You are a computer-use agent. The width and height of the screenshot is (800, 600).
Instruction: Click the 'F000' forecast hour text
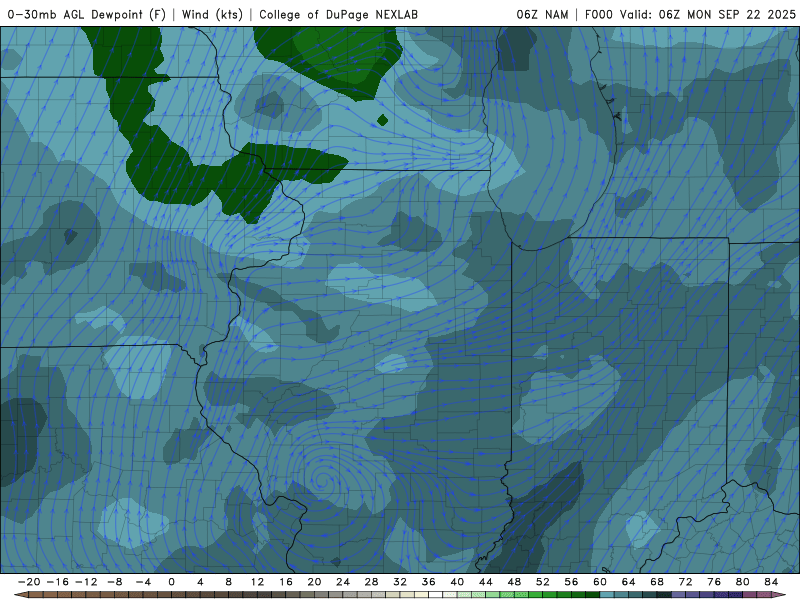tap(598, 14)
